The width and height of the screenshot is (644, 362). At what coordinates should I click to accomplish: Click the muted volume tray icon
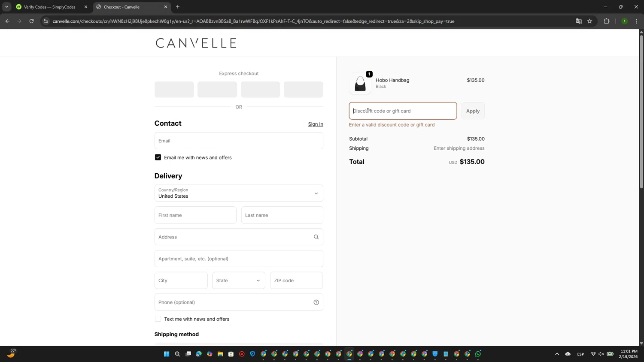click(x=601, y=354)
